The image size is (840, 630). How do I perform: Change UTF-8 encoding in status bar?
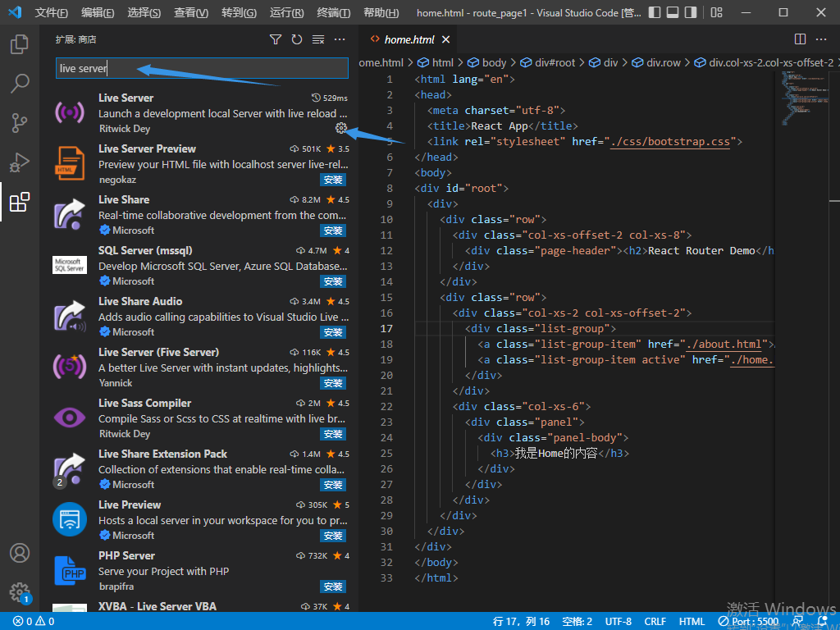point(619,622)
